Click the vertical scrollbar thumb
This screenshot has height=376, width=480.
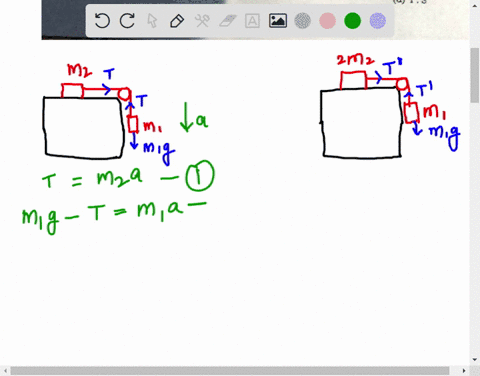pos(475,75)
